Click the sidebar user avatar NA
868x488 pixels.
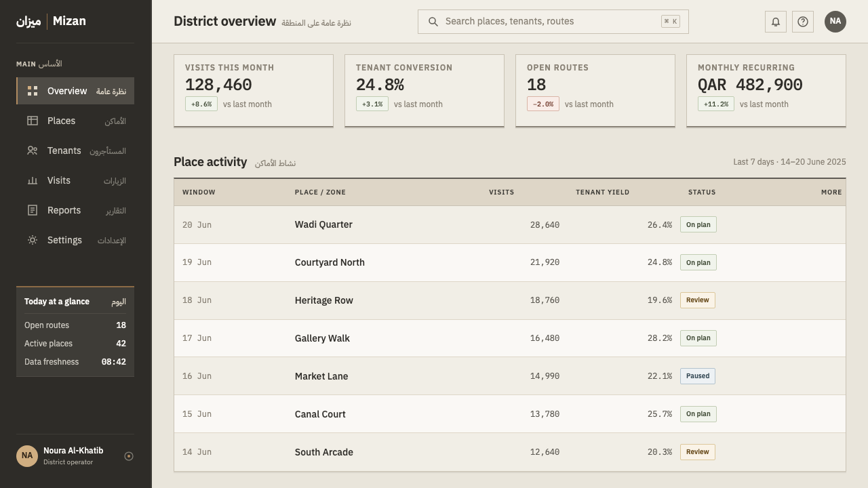27,455
